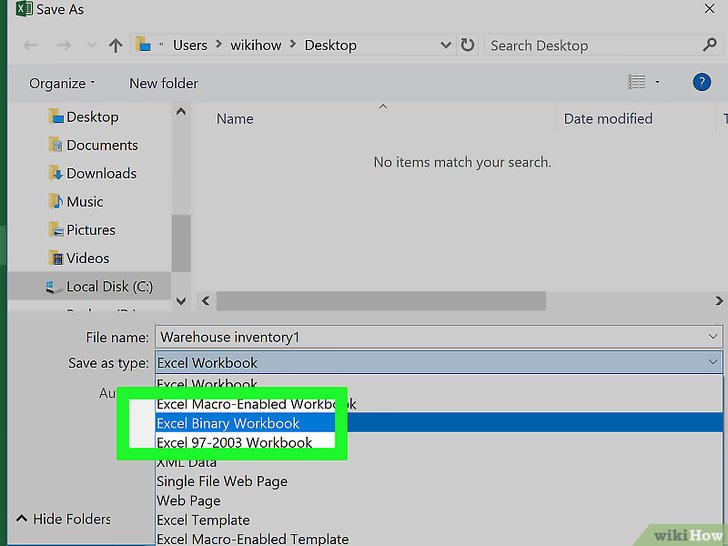Click the navigation pane scrollbar thumb
This screenshot has height=546, width=728.
point(181,243)
